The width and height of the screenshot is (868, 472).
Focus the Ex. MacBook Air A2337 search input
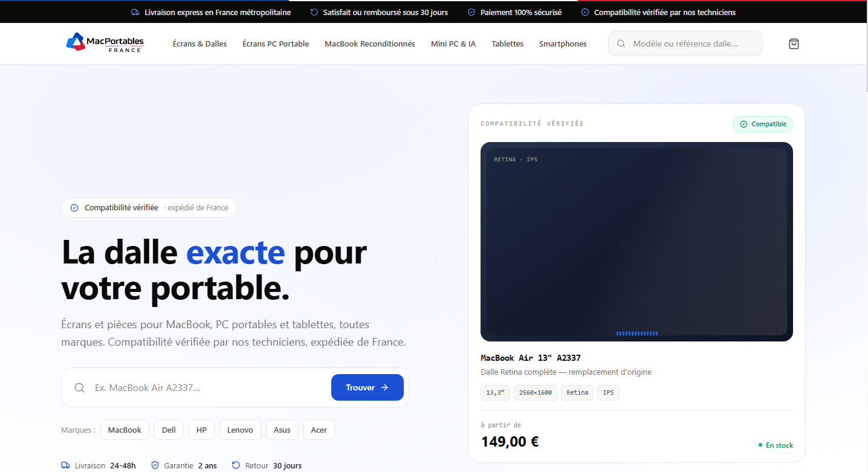click(209, 387)
